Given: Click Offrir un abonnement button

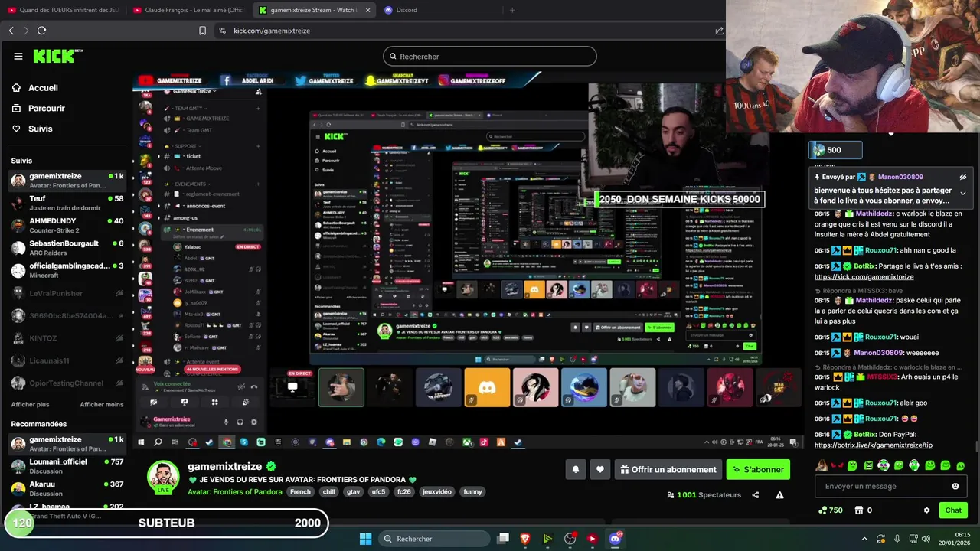Looking at the screenshot, I should (668, 469).
